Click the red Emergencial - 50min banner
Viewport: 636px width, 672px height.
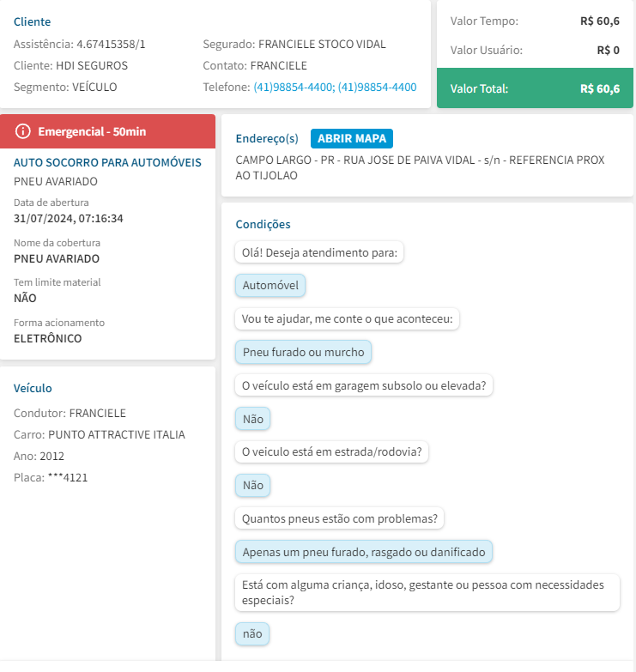(x=107, y=131)
